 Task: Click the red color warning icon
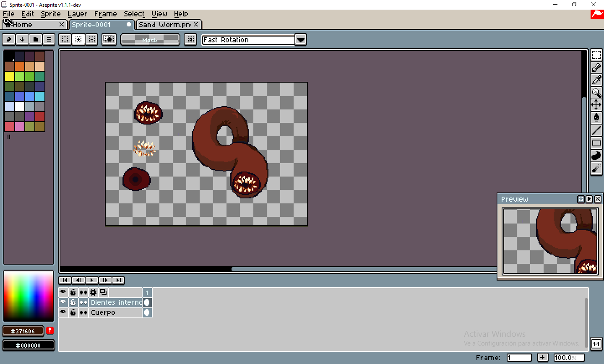pyautogui.click(x=50, y=331)
